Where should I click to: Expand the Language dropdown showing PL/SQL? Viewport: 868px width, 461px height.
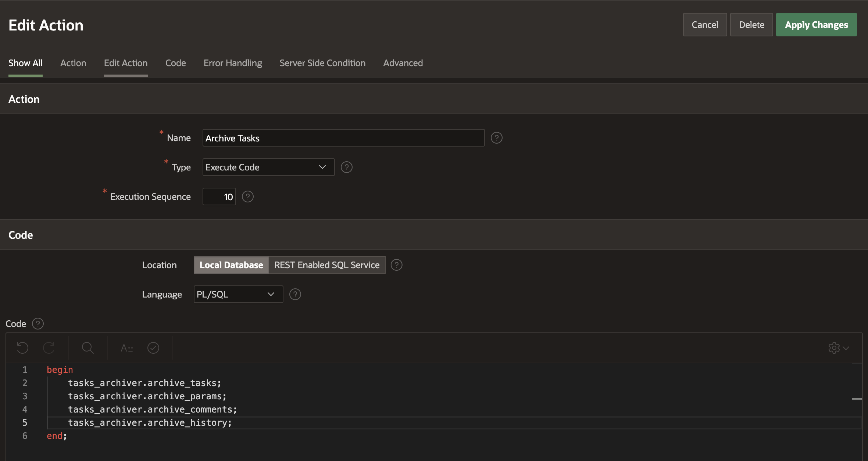click(238, 294)
